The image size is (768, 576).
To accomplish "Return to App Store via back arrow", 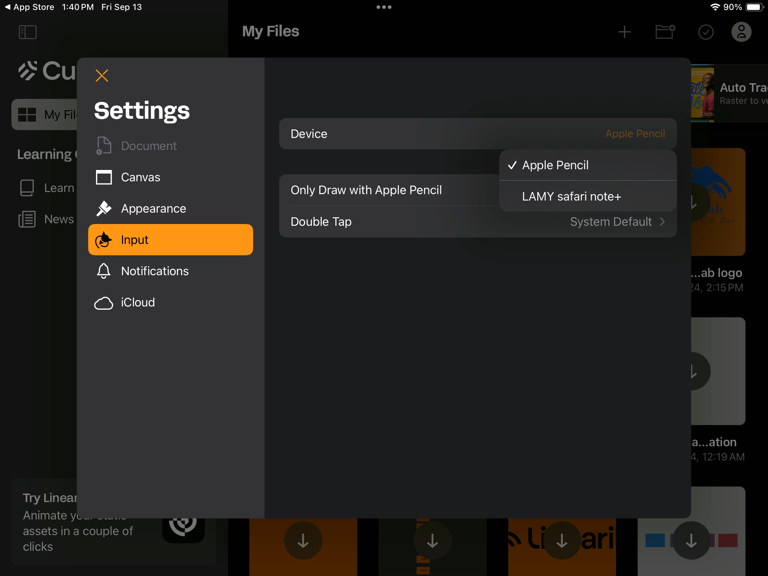I will pos(29,7).
